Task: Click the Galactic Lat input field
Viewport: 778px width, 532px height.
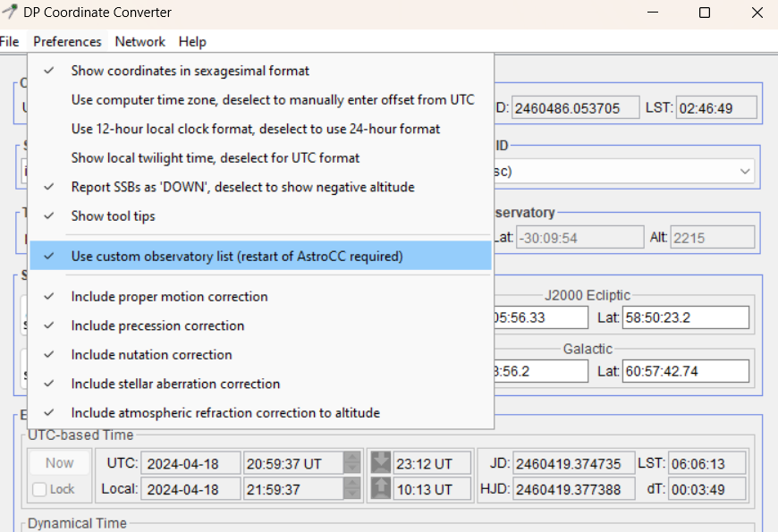Action: pyautogui.click(x=685, y=371)
